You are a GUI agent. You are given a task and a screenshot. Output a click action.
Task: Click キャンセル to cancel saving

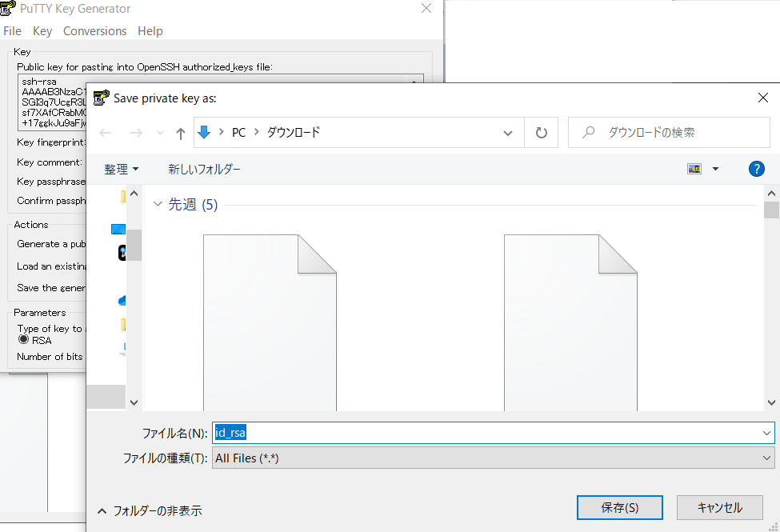719,508
